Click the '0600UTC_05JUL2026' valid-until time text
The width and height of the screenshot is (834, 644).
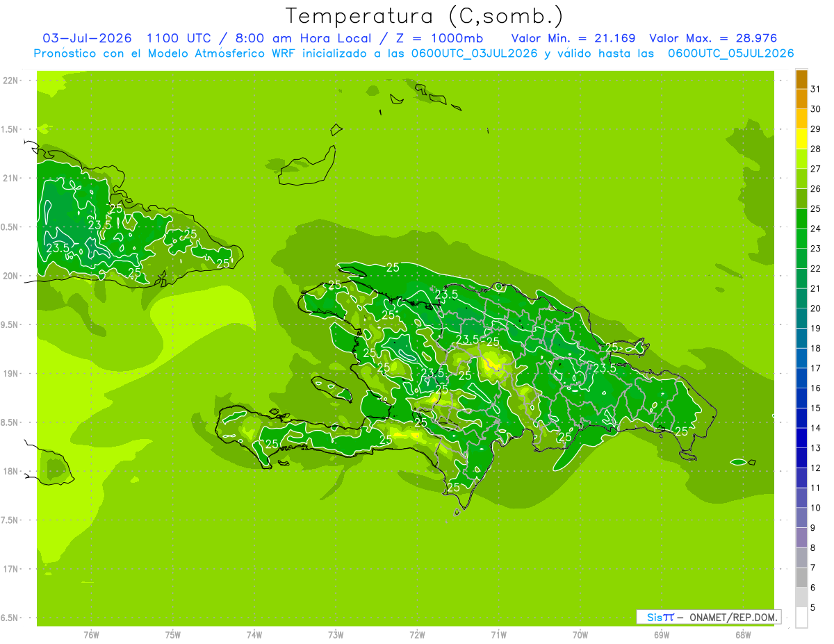[730, 53]
